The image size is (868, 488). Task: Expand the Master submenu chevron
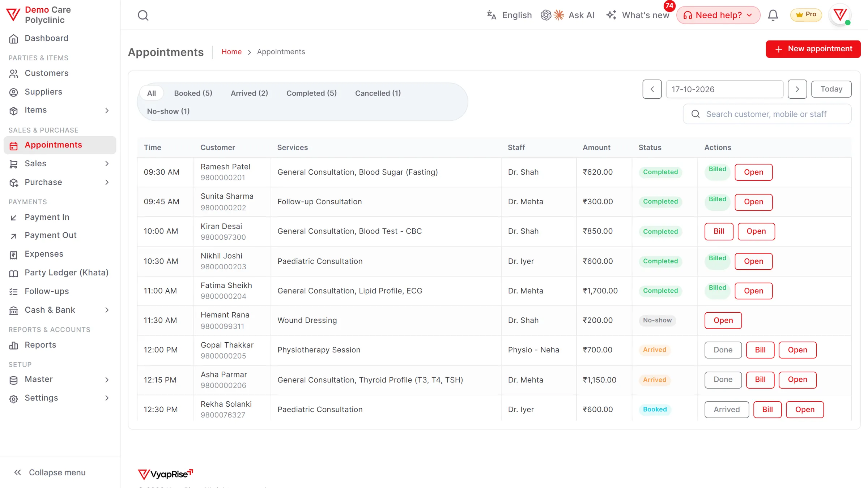(107, 380)
